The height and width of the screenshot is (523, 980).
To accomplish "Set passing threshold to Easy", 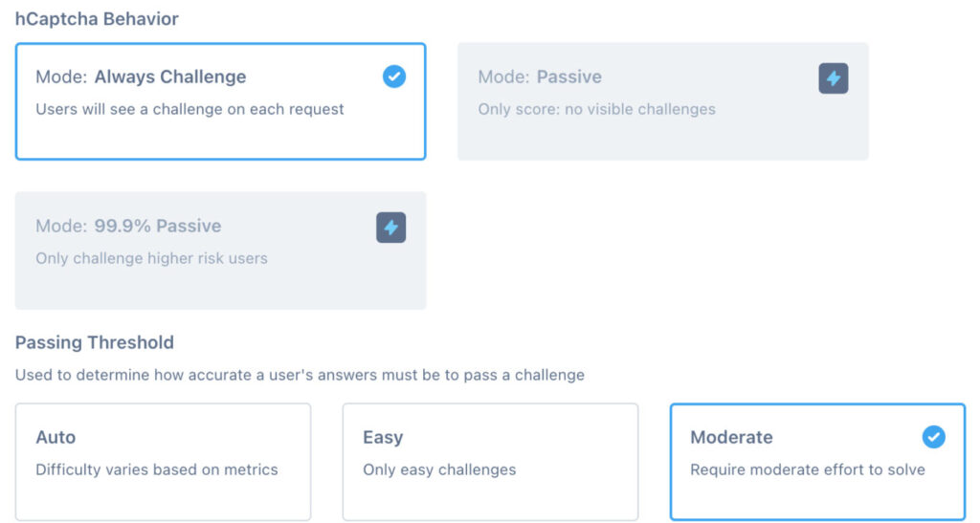I will click(383, 438).
